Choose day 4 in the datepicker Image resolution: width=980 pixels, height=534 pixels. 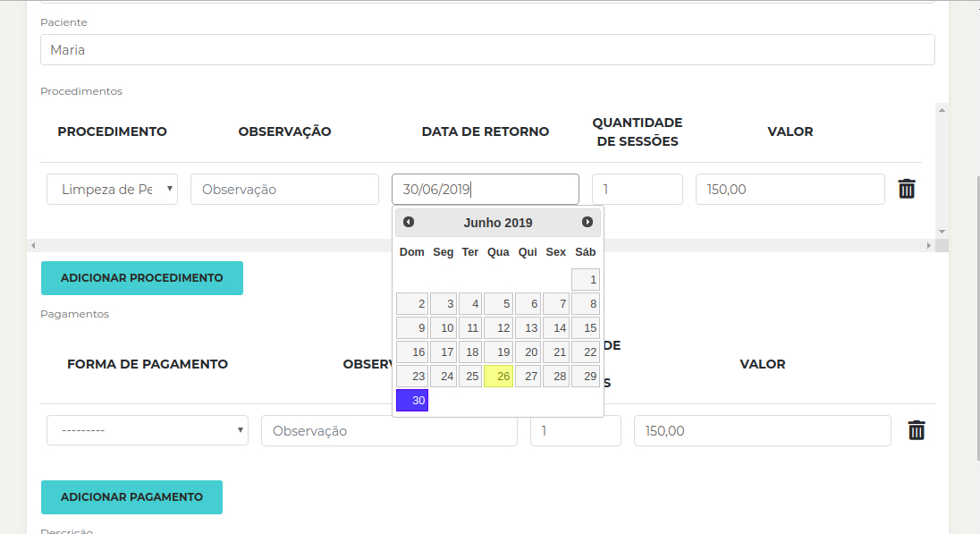[x=470, y=304]
